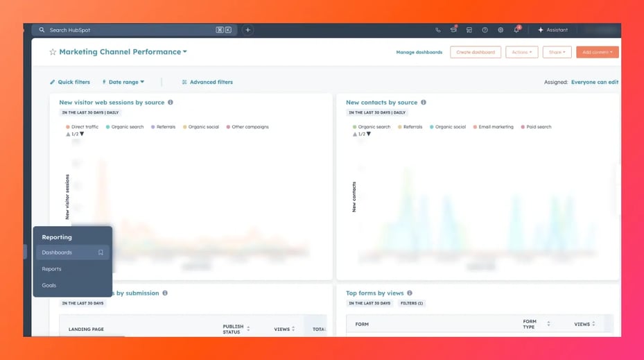Open the phone calling icon
Screen dimensions: 644x360
pyautogui.click(x=438, y=30)
